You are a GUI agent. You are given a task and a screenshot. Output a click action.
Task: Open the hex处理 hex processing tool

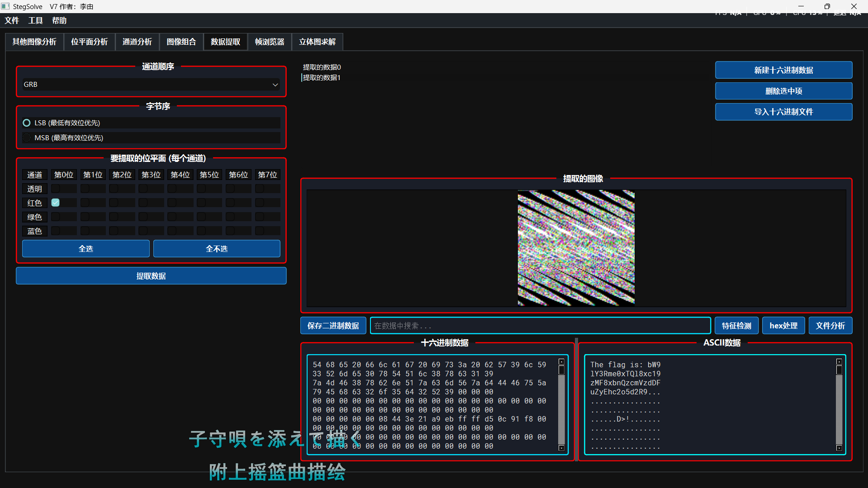(783, 325)
